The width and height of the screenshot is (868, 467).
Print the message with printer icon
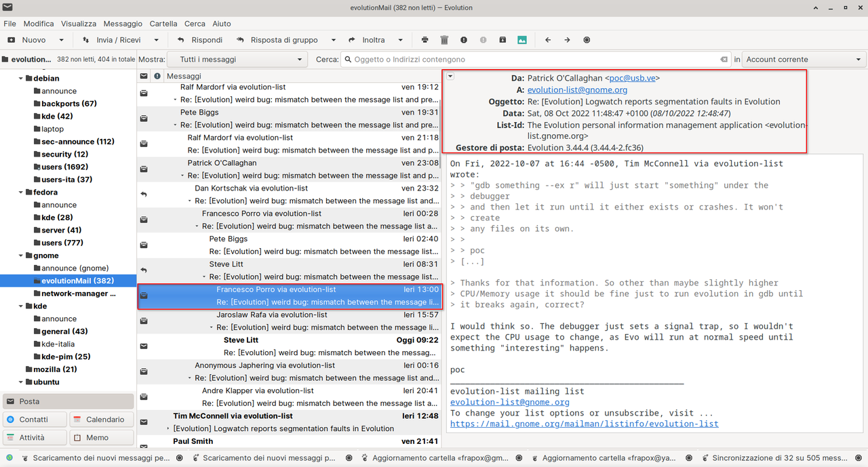pyautogui.click(x=425, y=40)
